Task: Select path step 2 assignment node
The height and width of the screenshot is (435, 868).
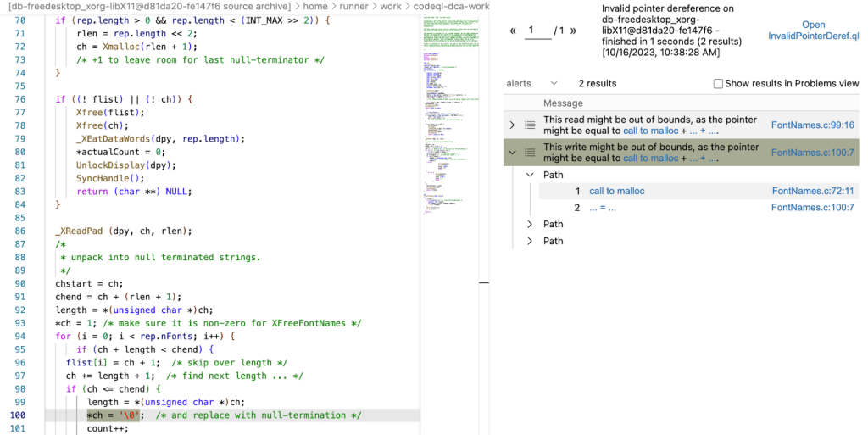Action: pos(602,208)
